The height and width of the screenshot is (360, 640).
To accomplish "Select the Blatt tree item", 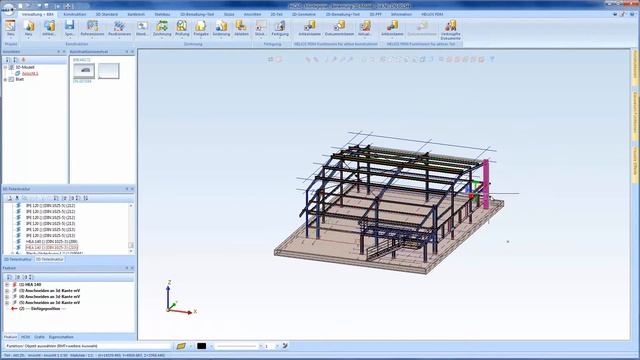I will pos(20,80).
